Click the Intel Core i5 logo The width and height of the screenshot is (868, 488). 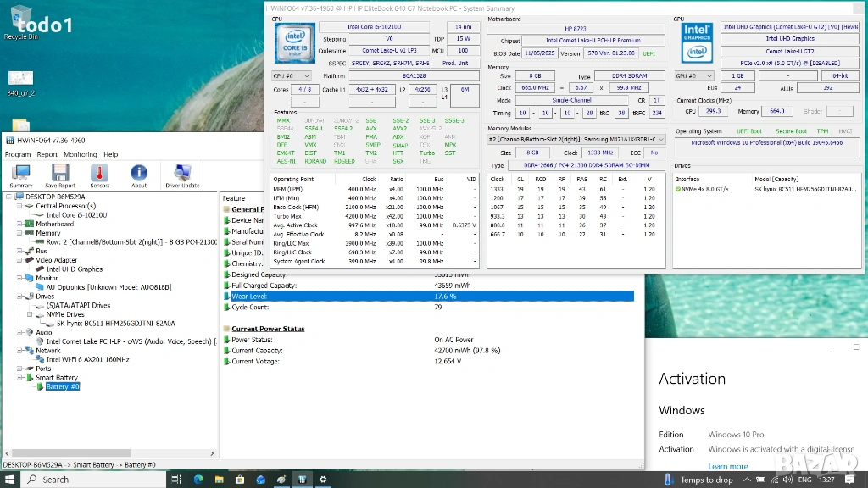click(x=294, y=44)
